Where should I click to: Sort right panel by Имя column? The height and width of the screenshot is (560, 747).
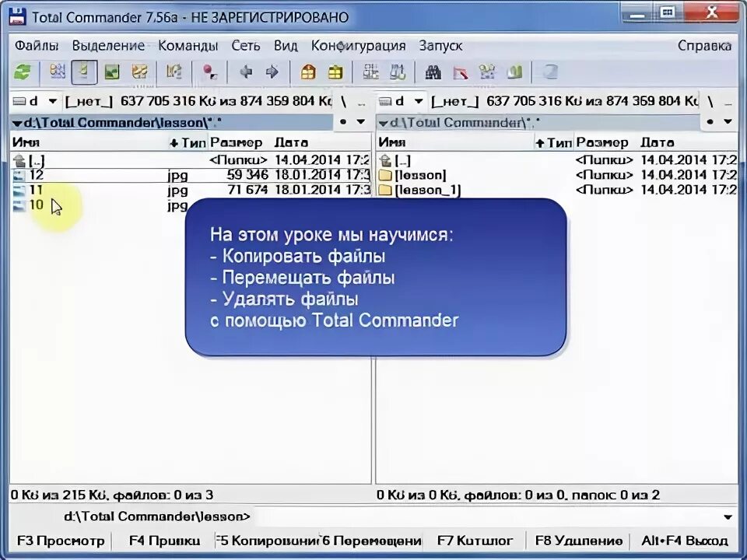tap(455, 142)
